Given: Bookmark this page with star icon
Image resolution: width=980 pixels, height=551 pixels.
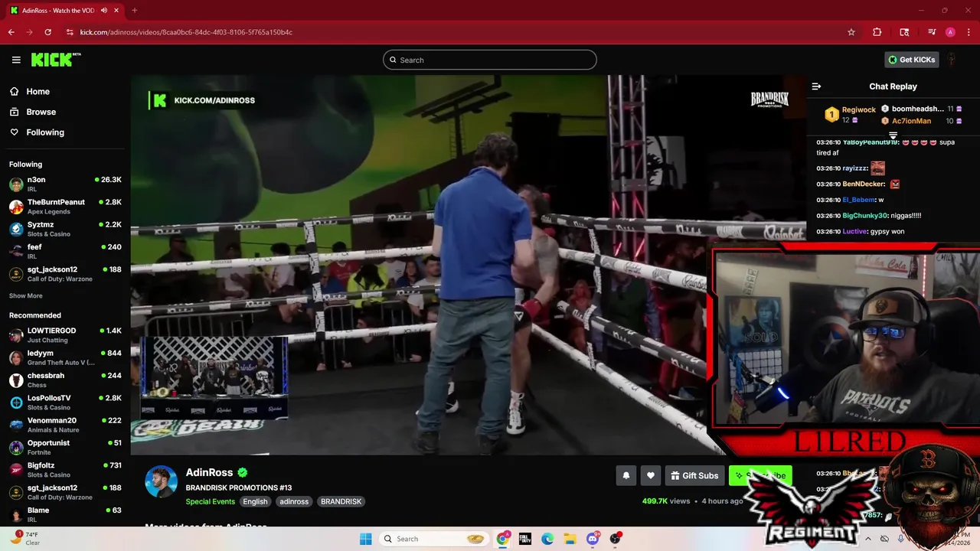Looking at the screenshot, I should (x=851, y=32).
